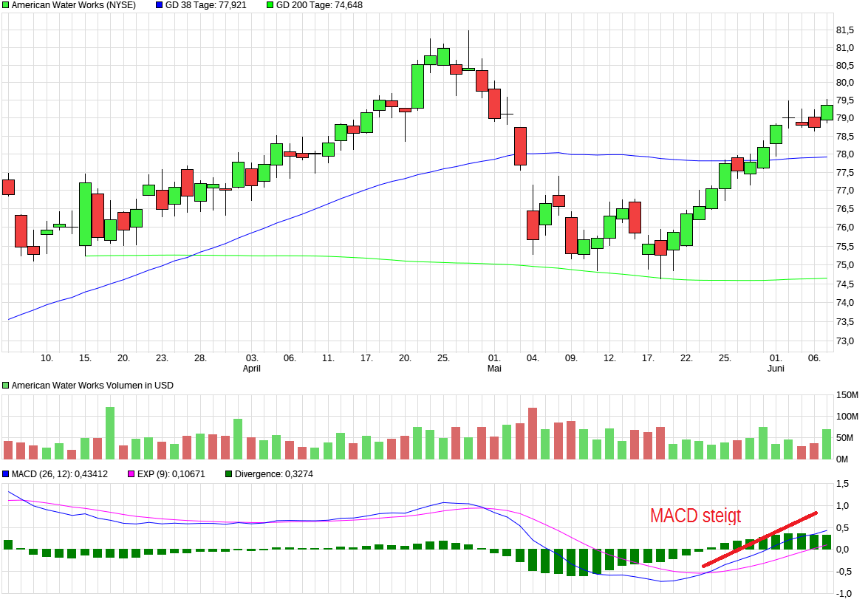Click the last green candlestick on the price chart

pyautogui.click(x=827, y=112)
